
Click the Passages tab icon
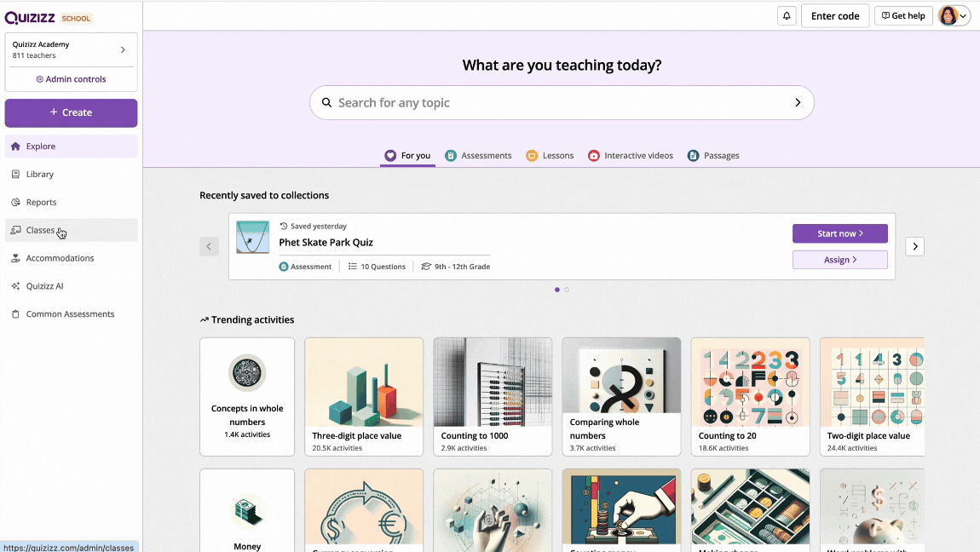693,156
